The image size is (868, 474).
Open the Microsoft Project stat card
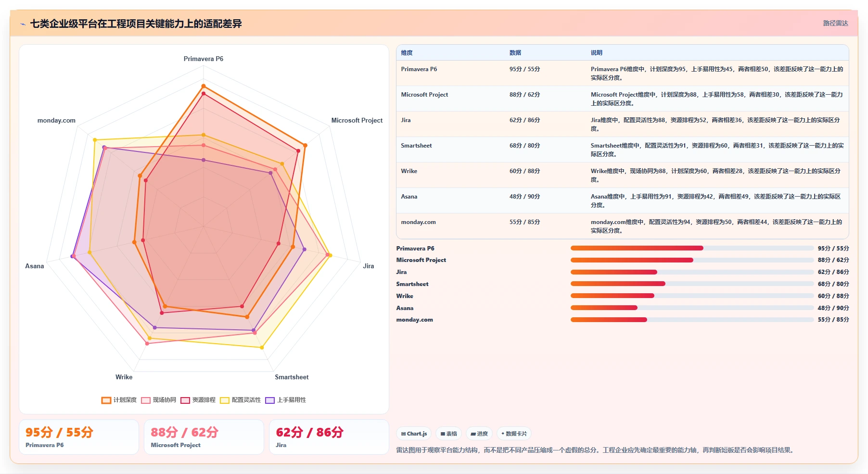pyautogui.click(x=204, y=437)
